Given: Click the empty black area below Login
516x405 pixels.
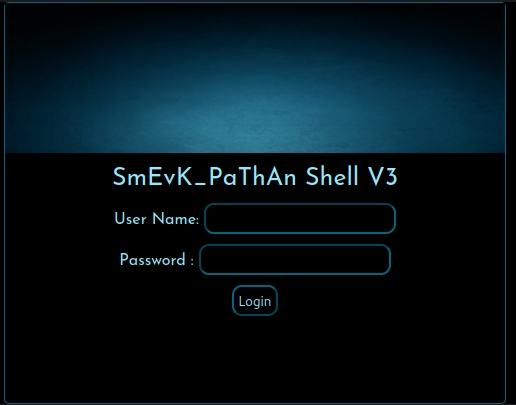Looking at the screenshot, I should point(255,358).
